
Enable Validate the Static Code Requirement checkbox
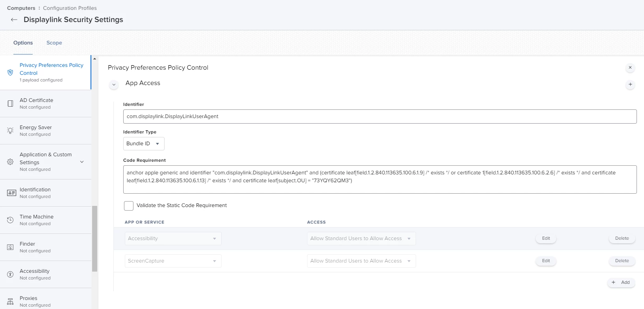(x=129, y=205)
